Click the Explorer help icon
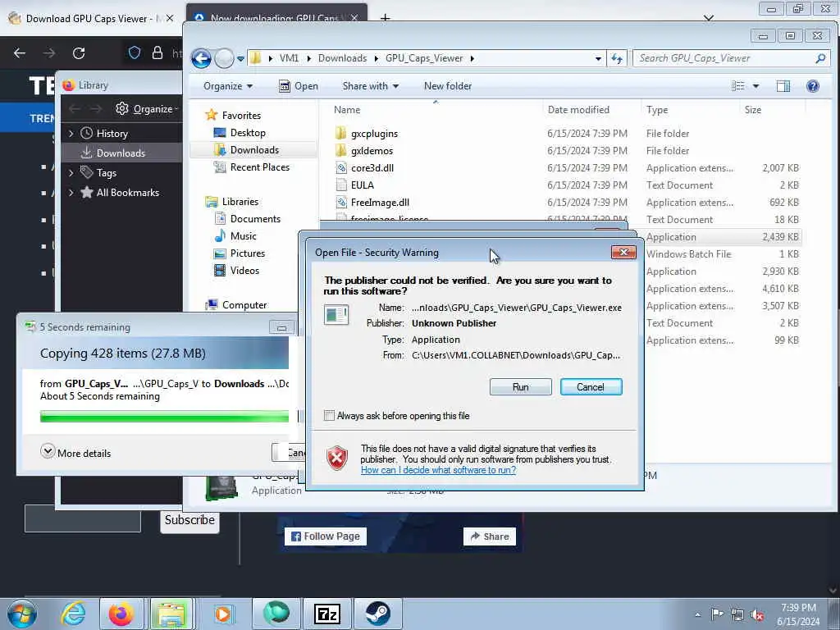 813,86
